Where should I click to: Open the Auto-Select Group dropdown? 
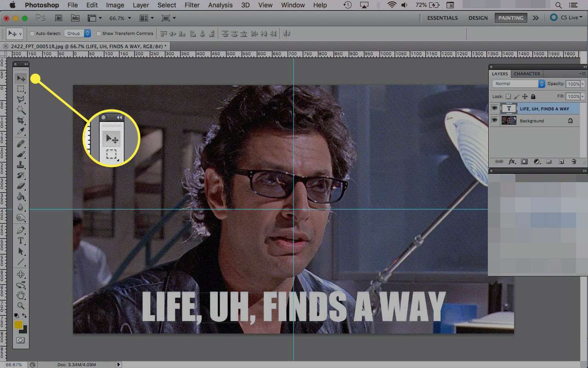(77, 34)
